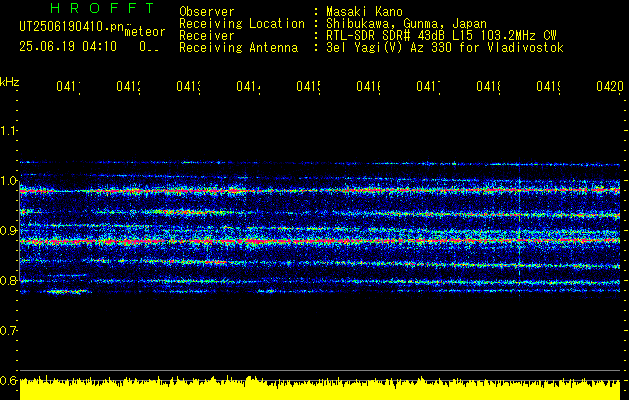Click the kHz axis unit label
Image resolution: width=629 pixels, height=400 pixels.
point(9,82)
